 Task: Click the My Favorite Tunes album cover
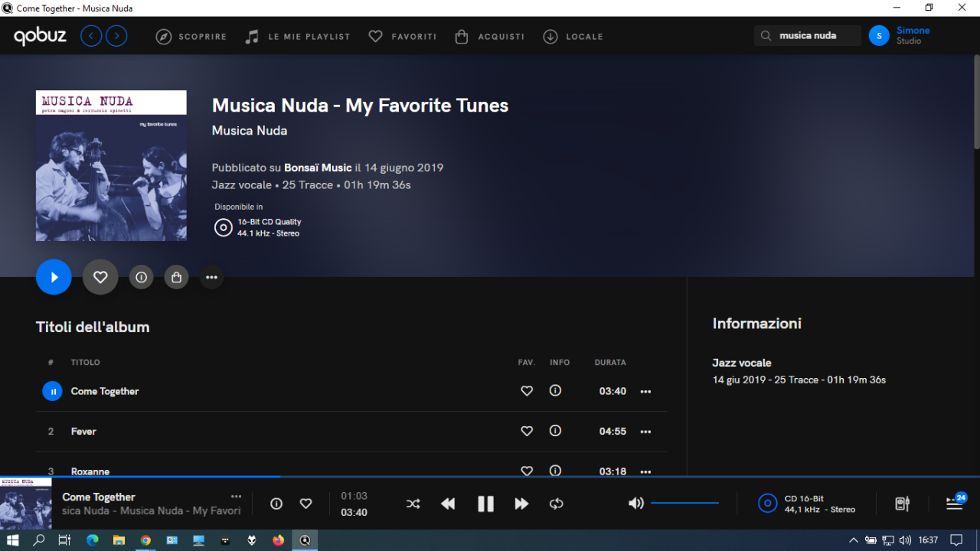coord(111,166)
